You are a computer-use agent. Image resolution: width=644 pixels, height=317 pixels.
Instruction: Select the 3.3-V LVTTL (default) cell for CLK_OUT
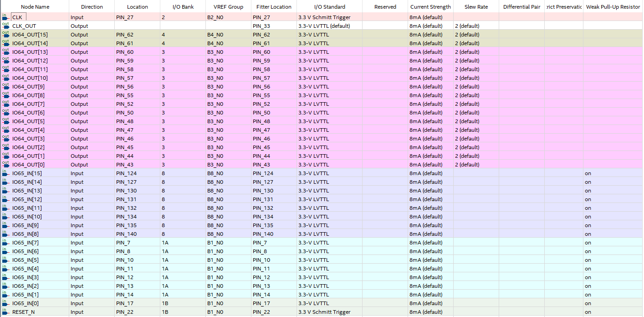330,26
